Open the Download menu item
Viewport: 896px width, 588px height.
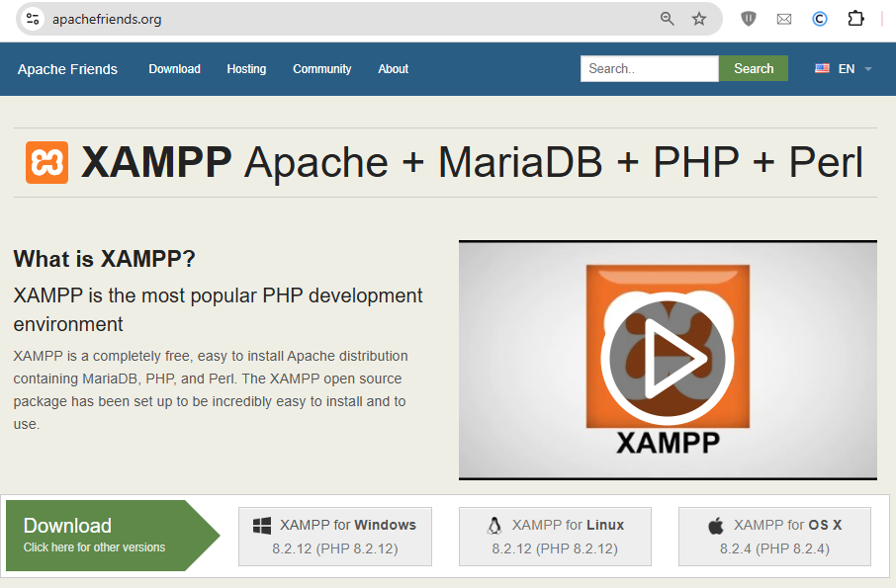(x=174, y=68)
